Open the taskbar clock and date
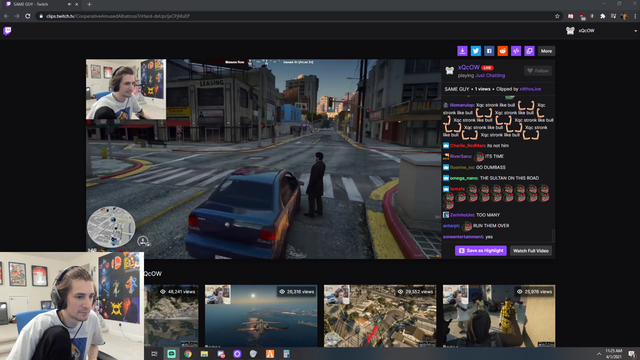This screenshot has width=640, height=360. [613, 354]
